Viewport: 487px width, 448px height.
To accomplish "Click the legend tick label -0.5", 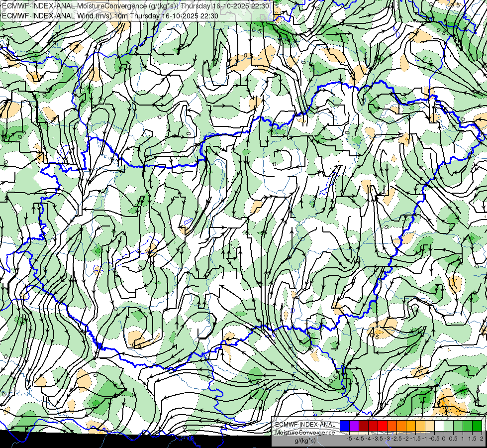I will 434,439.
